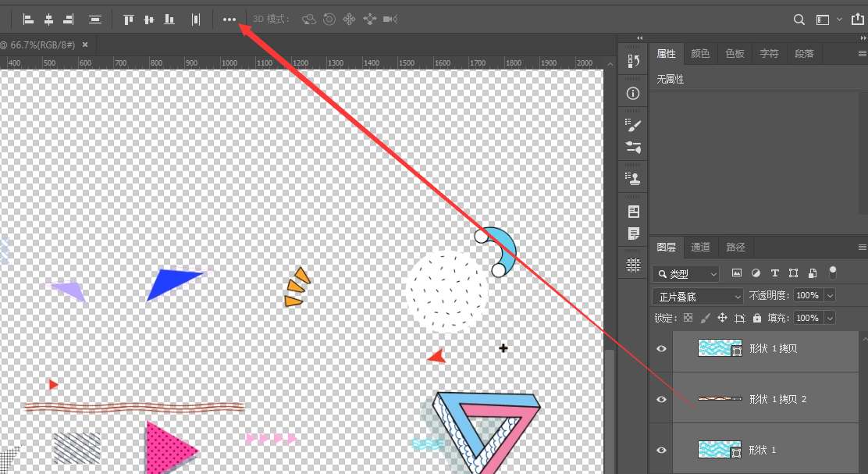The image size is (868, 474).
Task: Open the History panel icon
Action: [x=633, y=61]
